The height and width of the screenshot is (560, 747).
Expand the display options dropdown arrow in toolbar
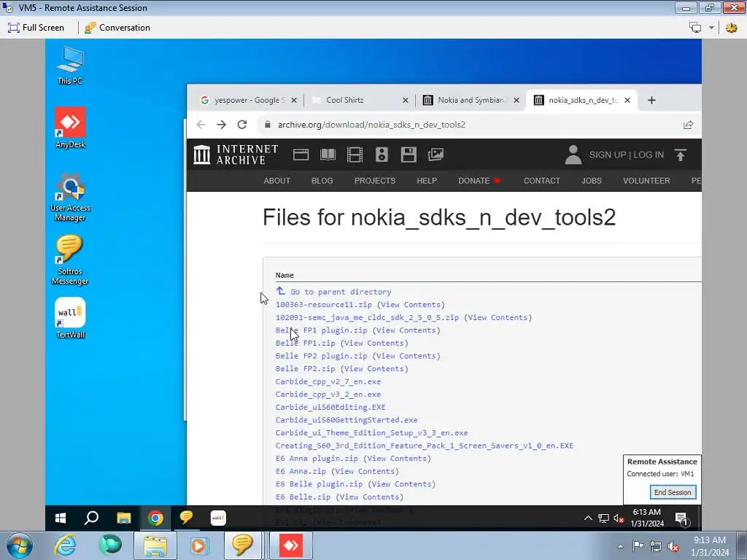[x=711, y=28]
